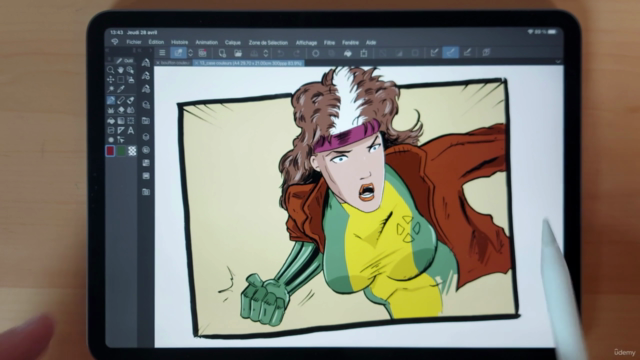
Task: Select the Pencil tool
Action: coord(121,100)
